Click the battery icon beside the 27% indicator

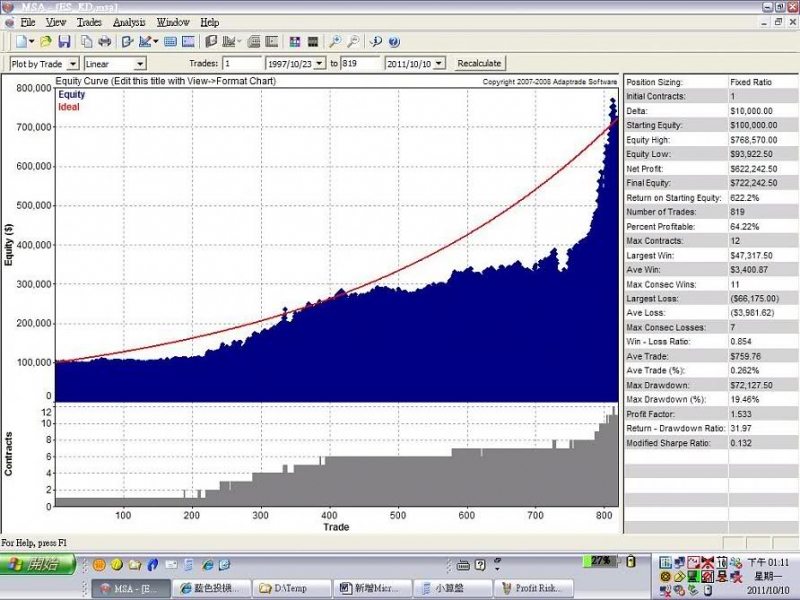(631, 561)
